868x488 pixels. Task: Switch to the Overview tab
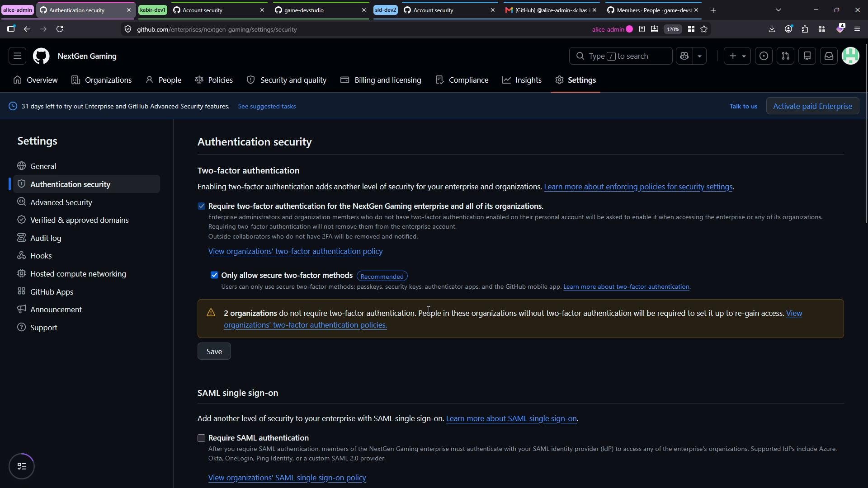click(x=36, y=80)
